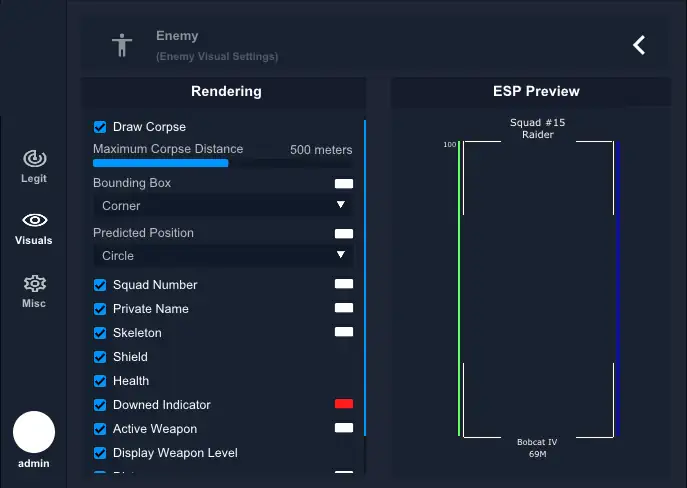Screen dimensions: 687x488
Task: Click the Enemy person icon
Action: click(x=122, y=45)
